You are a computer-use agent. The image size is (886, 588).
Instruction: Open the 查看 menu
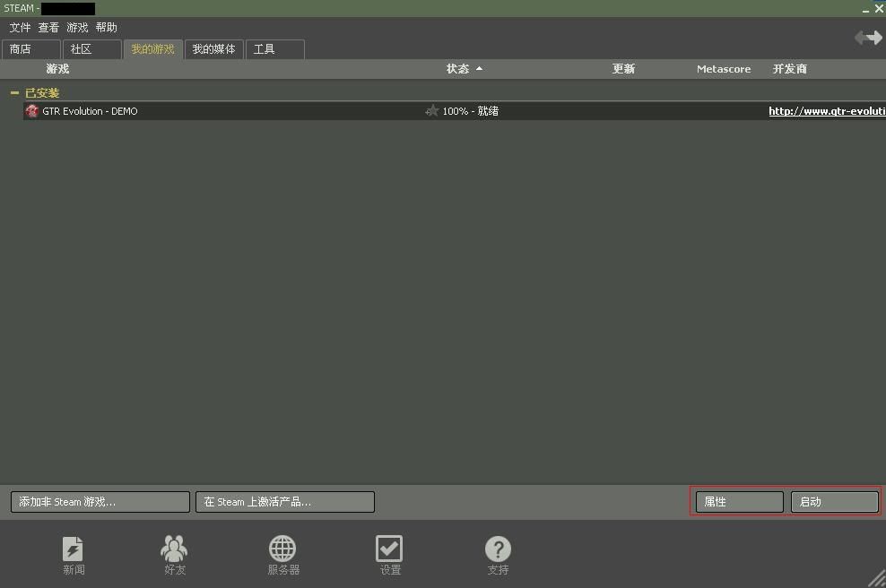(x=48, y=28)
